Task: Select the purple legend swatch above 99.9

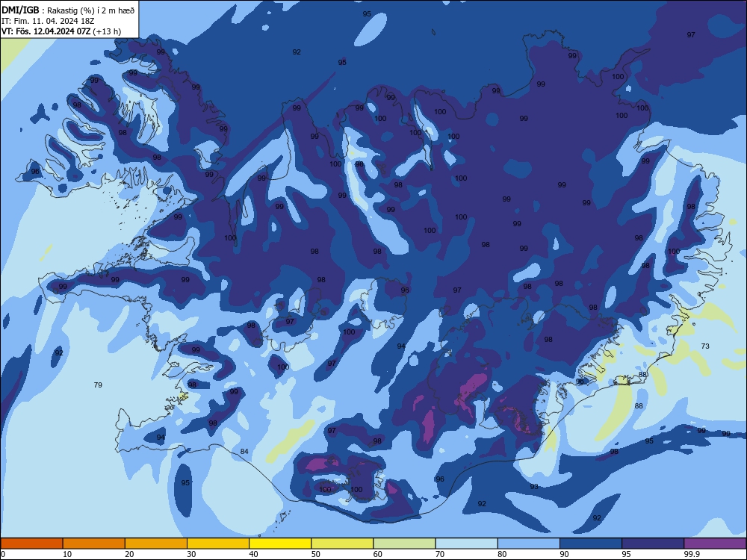Action: click(715, 544)
